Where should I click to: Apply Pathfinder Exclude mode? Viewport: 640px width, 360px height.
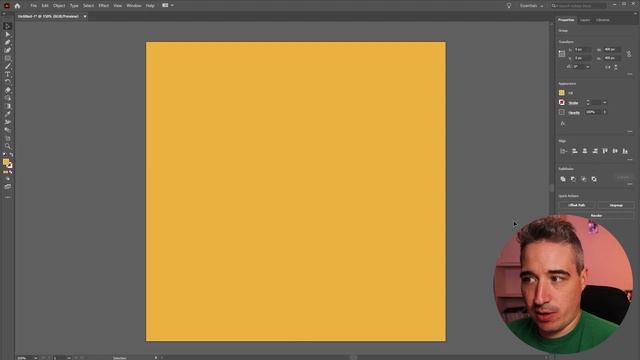pos(594,179)
